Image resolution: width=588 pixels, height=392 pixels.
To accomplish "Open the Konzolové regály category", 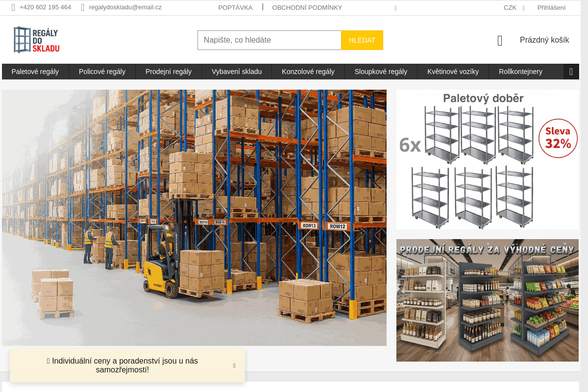I will [308, 72].
